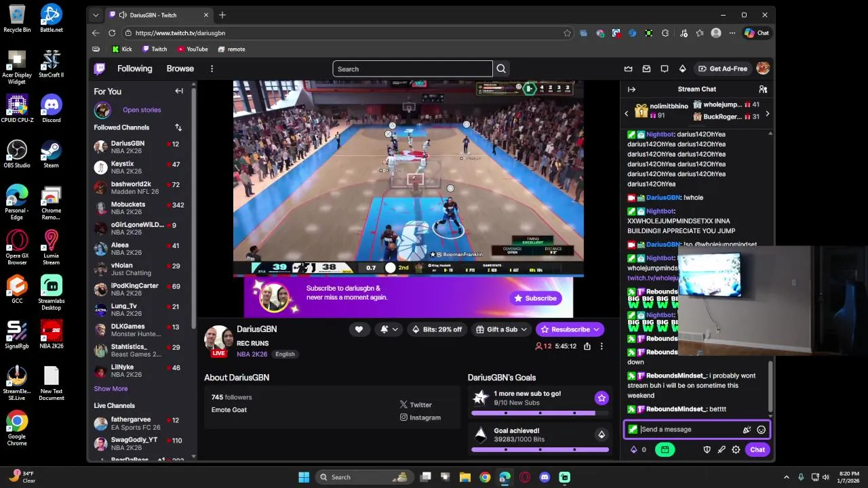Image resolution: width=868 pixels, height=488 pixels.
Task: Open NBA 2K26 desktop shortcut
Action: coord(52,333)
